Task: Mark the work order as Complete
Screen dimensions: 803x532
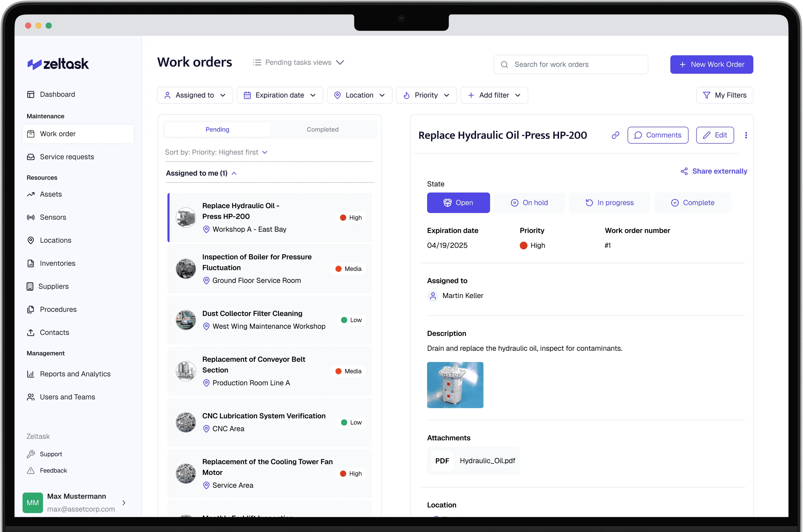Action: coord(693,203)
